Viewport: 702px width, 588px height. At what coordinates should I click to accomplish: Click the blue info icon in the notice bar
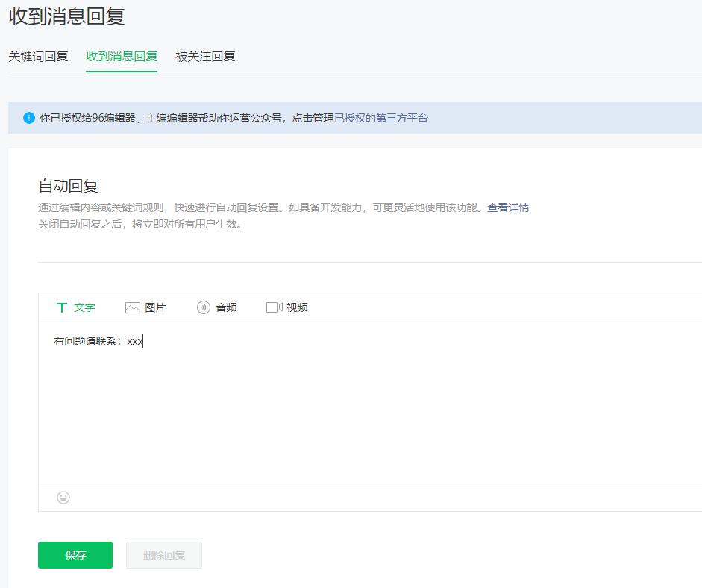tap(28, 118)
